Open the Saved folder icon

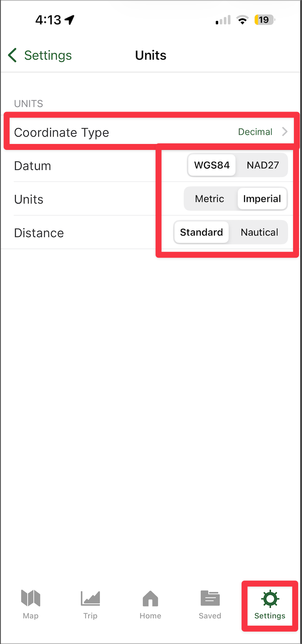pyautogui.click(x=210, y=598)
